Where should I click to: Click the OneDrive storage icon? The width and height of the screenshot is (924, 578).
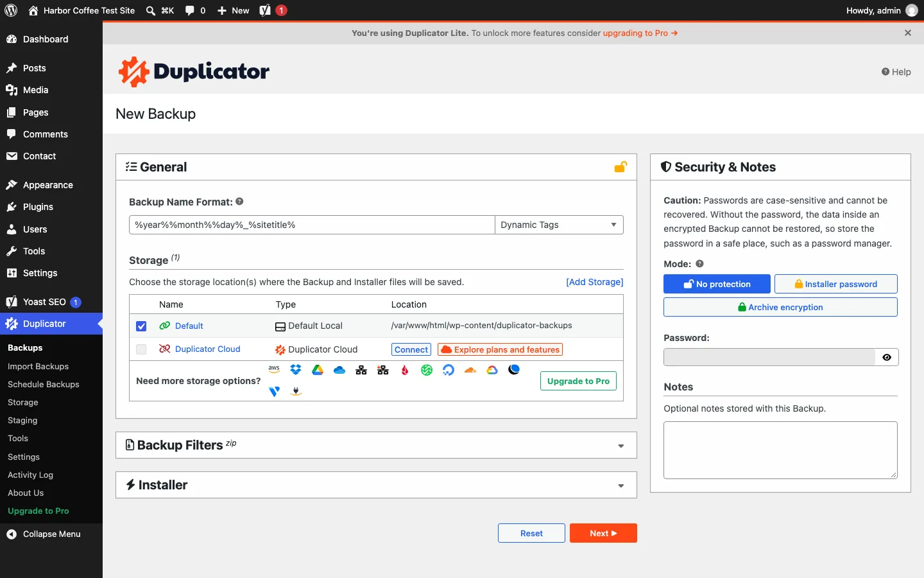click(339, 370)
